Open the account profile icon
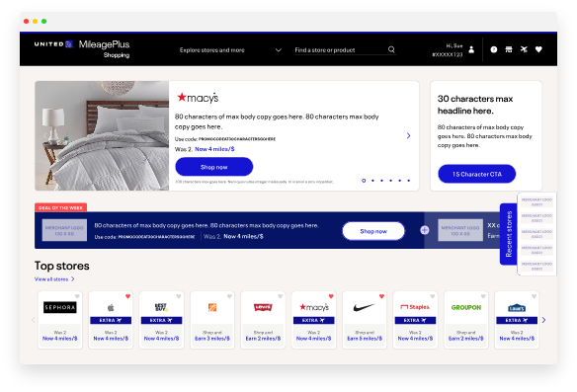The width and height of the screenshot is (577, 392). click(x=471, y=49)
